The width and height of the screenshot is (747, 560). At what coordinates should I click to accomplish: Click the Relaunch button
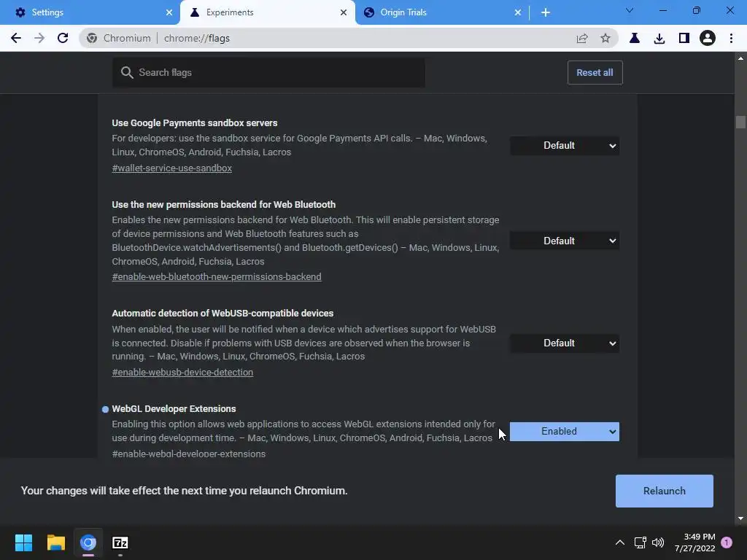[664, 491]
